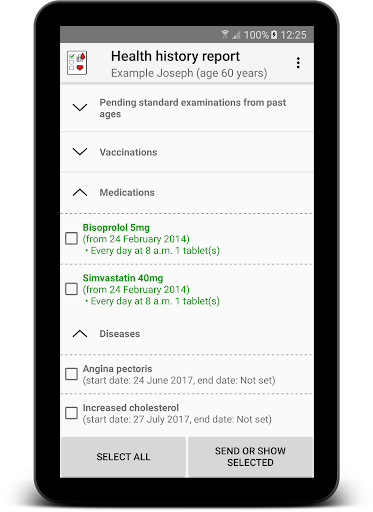Image resolution: width=373 pixels, height=512 pixels.
Task: Expand the Vaccinations section chevron
Action: pos(80,152)
